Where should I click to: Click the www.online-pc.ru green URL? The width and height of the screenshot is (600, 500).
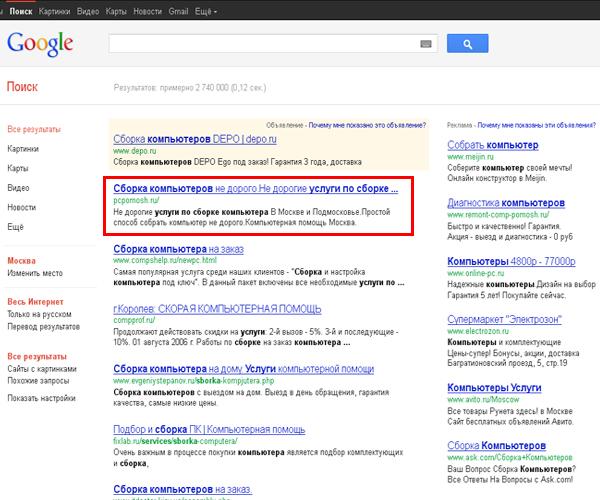(476, 273)
